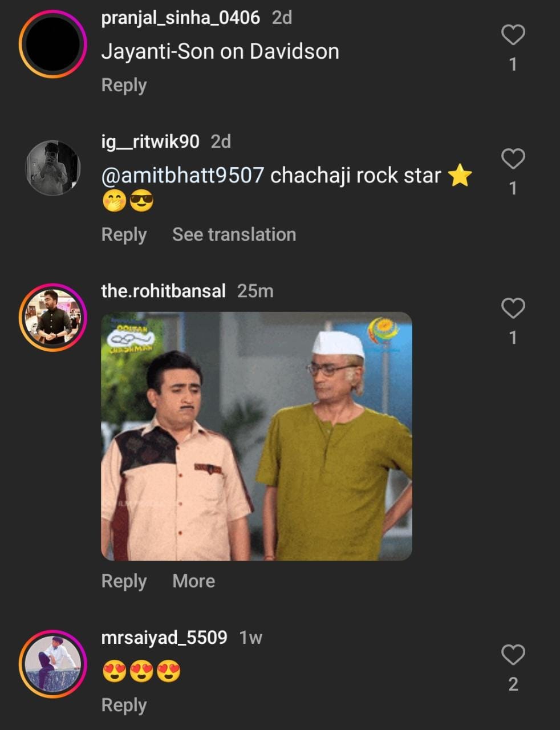The image size is (560, 730).
Task: Like pranjal_sinha_0406's comment with heart icon
Action: click(x=513, y=35)
